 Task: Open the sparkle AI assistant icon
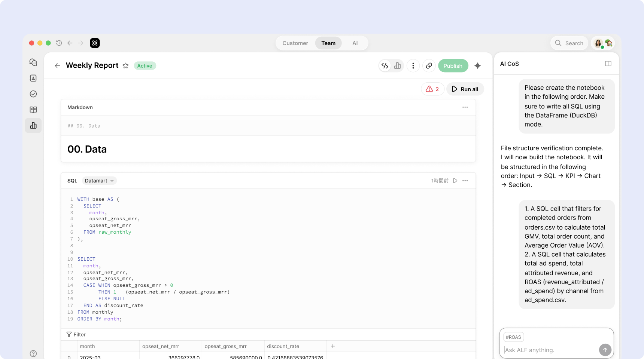pyautogui.click(x=477, y=66)
